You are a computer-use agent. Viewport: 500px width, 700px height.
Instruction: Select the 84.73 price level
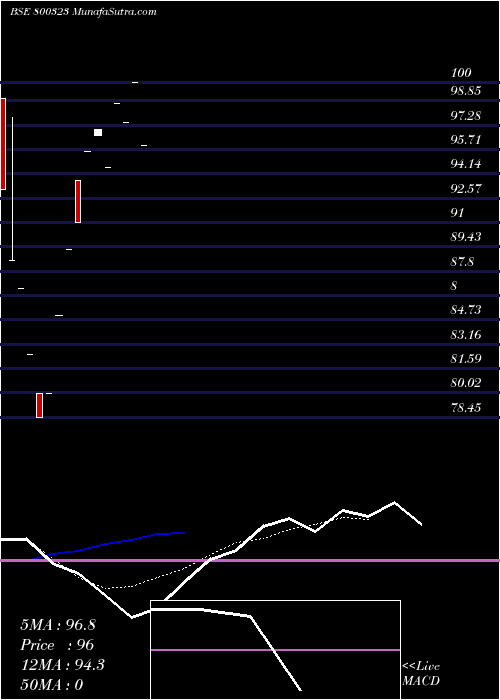tap(465, 310)
